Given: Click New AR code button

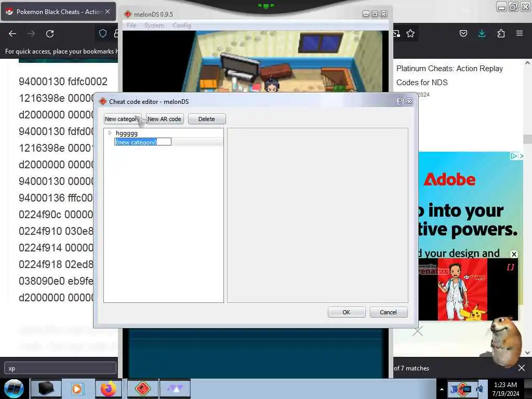Looking at the screenshot, I should [165, 119].
